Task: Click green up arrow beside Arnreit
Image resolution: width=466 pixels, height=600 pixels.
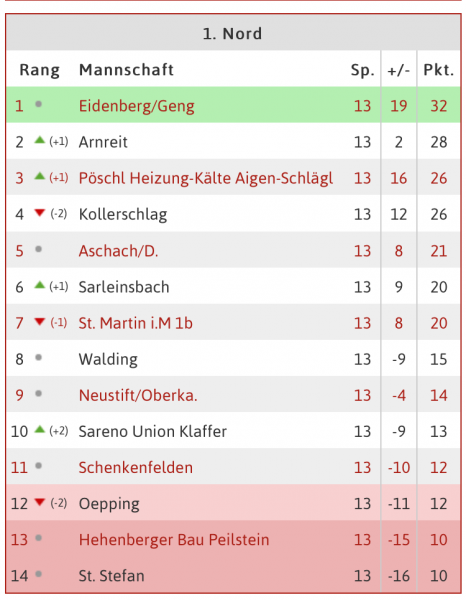Action: (x=40, y=140)
